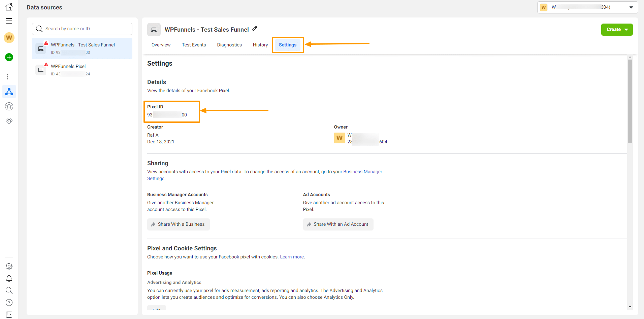This screenshot has width=644, height=319.
Task: Switch to the History tab
Action: pyautogui.click(x=260, y=45)
